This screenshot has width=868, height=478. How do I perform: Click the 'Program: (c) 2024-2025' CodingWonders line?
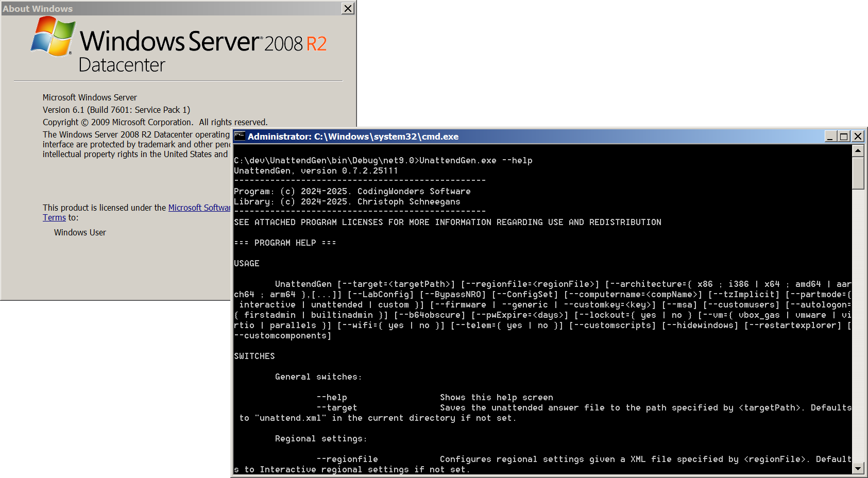[352, 192]
